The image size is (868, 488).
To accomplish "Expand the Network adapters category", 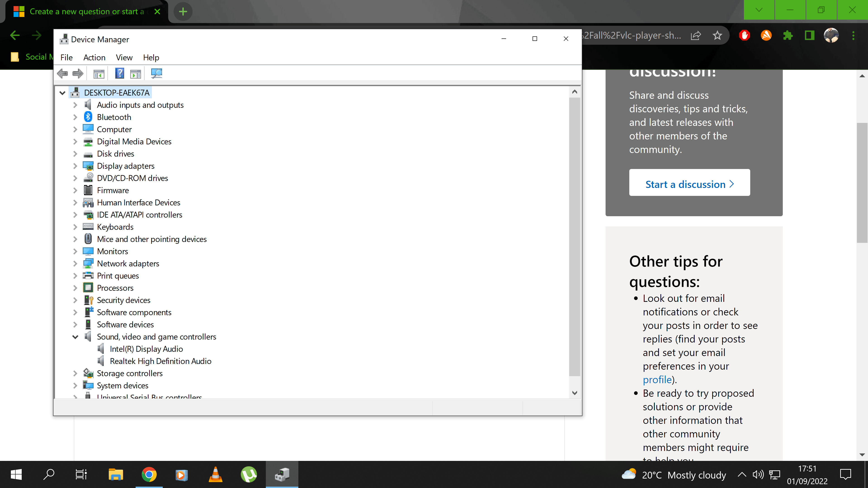I will [x=75, y=264].
